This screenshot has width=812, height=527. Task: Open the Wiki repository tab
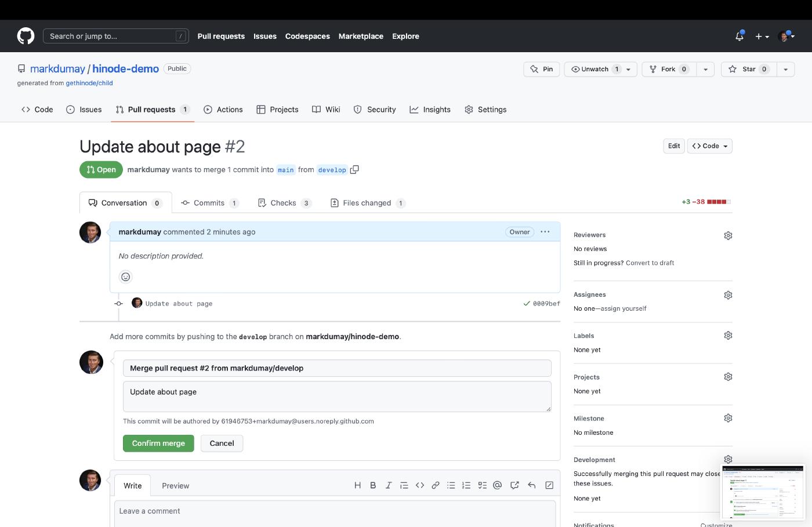(326, 110)
